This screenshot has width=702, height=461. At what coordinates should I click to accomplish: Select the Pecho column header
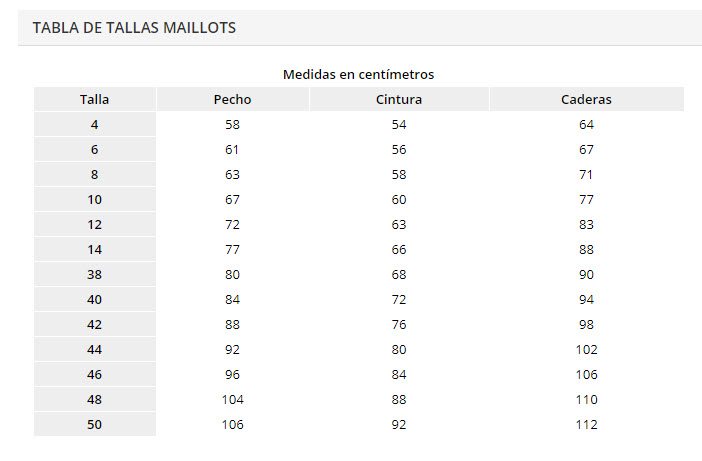click(x=232, y=99)
